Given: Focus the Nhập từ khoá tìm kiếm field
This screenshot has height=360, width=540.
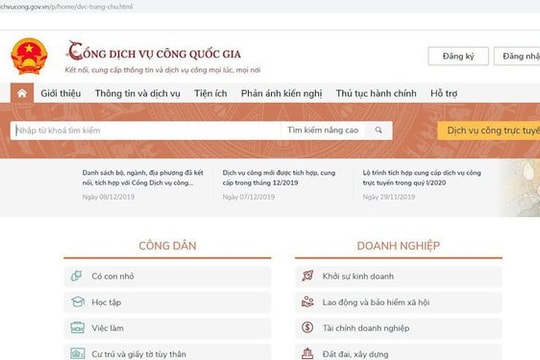Looking at the screenshot, I should click(x=146, y=130).
